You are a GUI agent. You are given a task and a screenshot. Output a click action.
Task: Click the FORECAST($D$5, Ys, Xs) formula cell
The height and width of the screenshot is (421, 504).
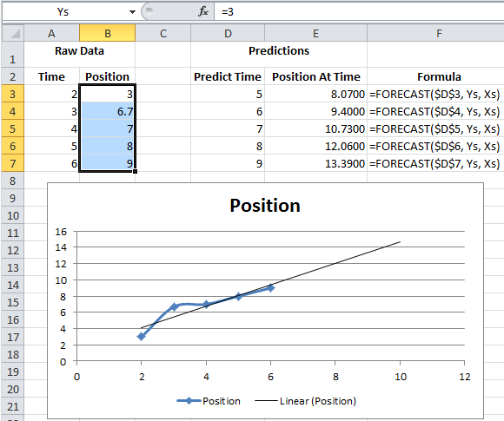click(434, 128)
